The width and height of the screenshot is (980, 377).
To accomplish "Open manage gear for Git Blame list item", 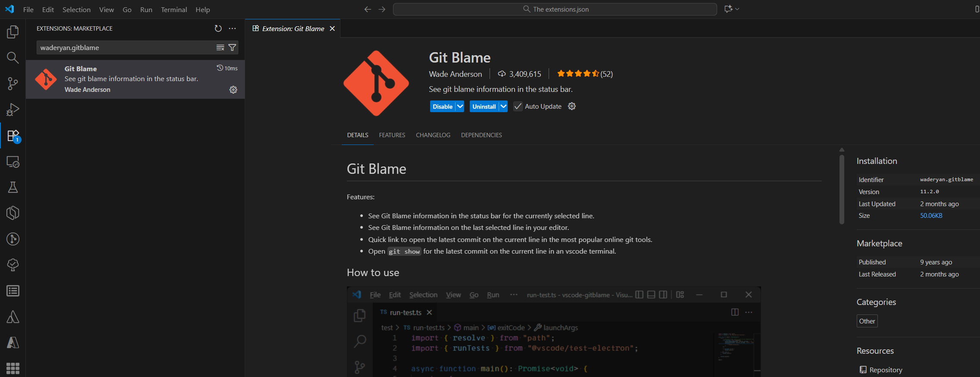I will tap(233, 90).
